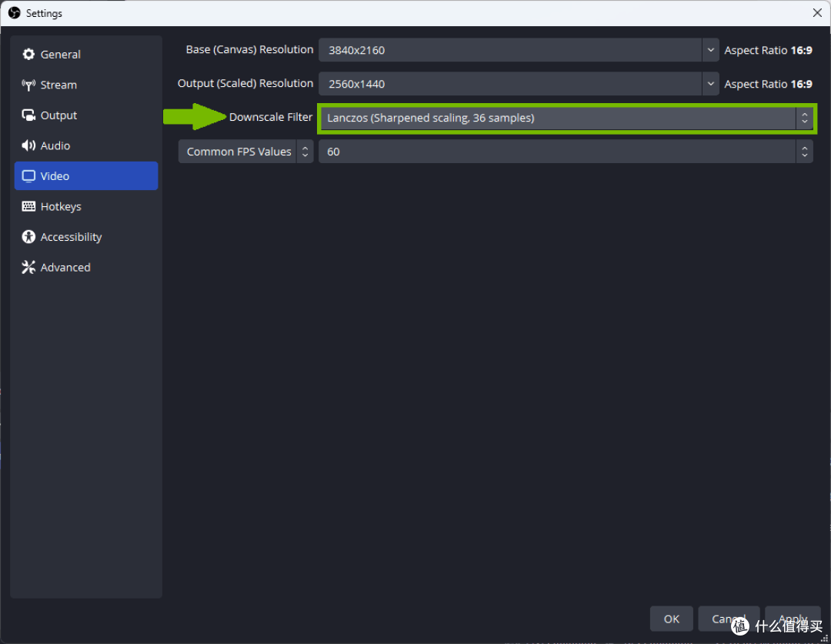Select the Video monitor icon in sidebar
Screen dimensions: 831x644
[28, 175]
